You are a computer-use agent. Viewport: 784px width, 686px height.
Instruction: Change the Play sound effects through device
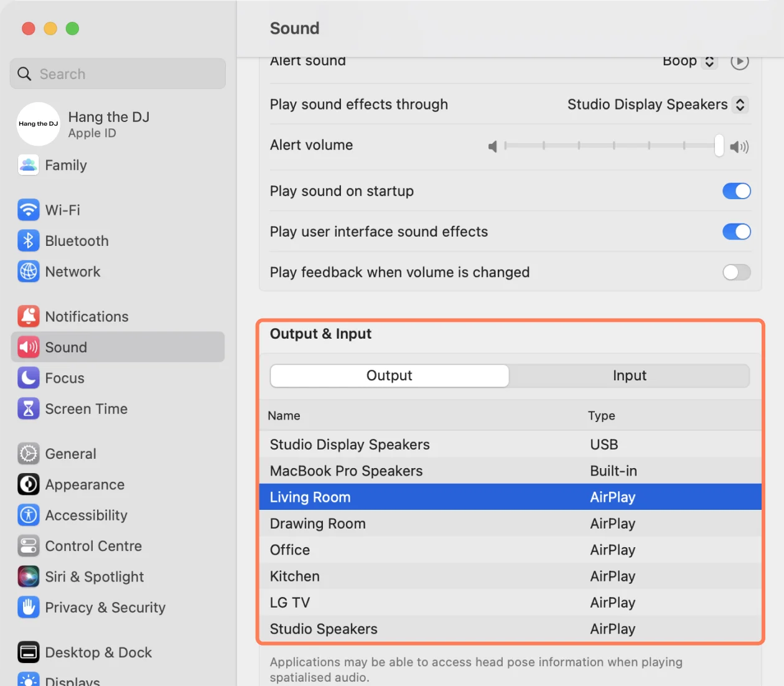coord(656,105)
